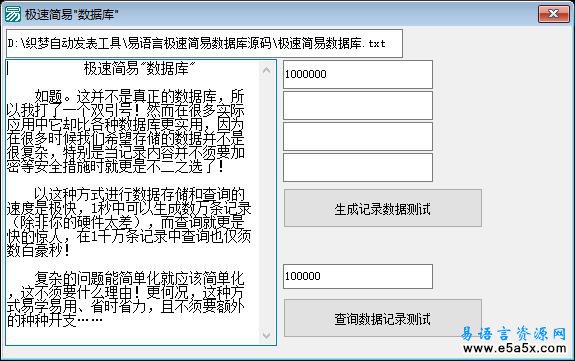This screenshot has width=575, height=361.
Task: Click the line 复杂的问题能简单化就应该简单化
Action: 139,278
